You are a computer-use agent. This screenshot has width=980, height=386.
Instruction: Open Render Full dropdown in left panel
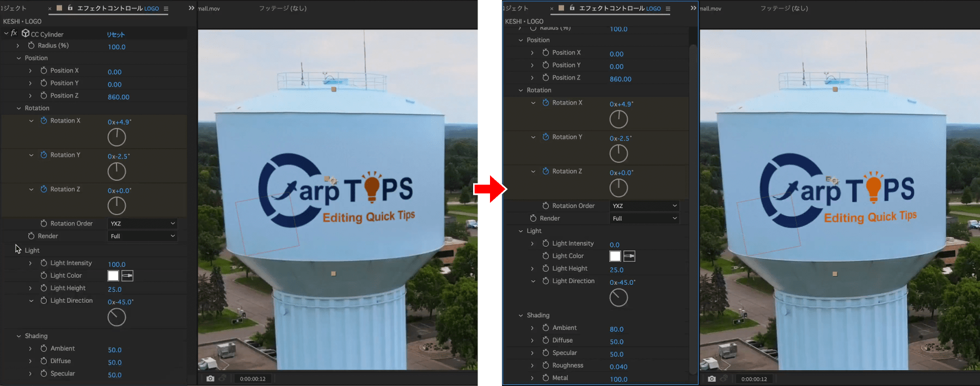click(x=143, y=236)
